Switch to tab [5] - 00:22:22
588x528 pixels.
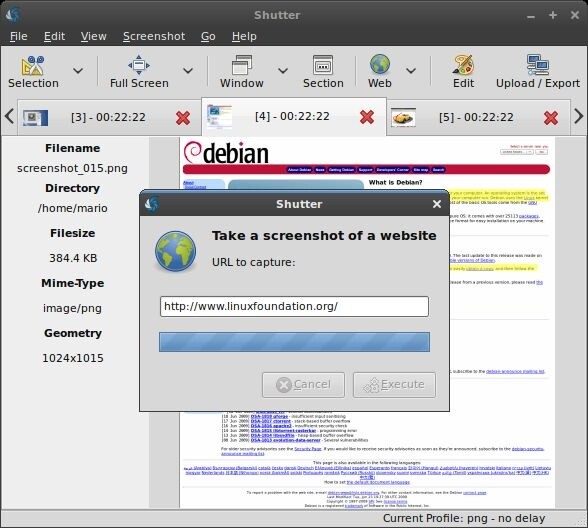476,117
